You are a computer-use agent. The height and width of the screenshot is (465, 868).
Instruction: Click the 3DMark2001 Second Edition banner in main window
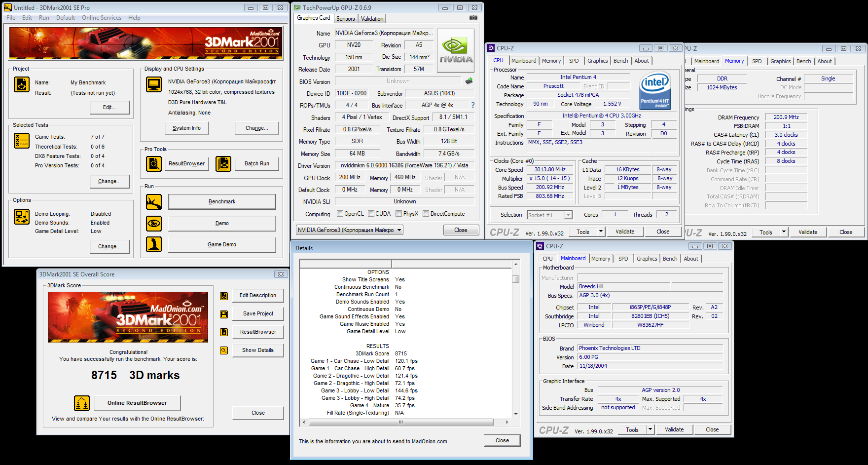point(146,43)
